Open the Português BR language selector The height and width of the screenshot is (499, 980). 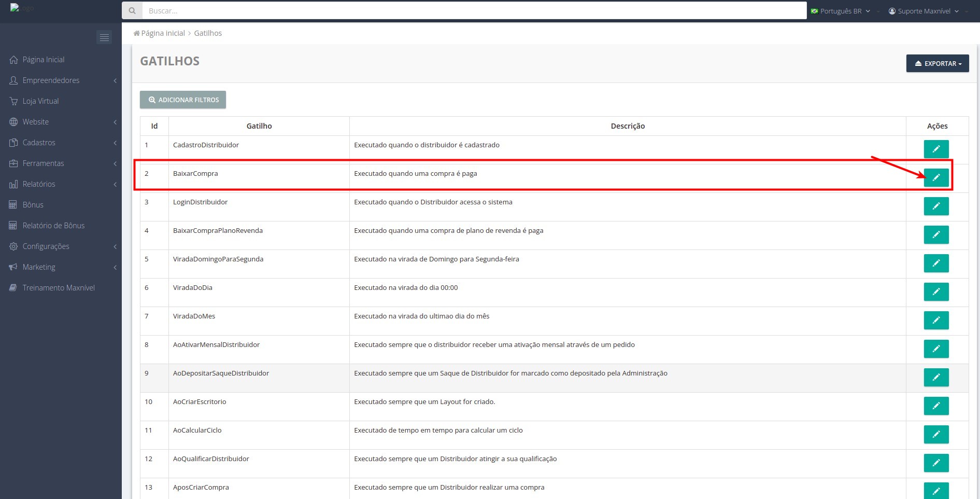[840, 11]
